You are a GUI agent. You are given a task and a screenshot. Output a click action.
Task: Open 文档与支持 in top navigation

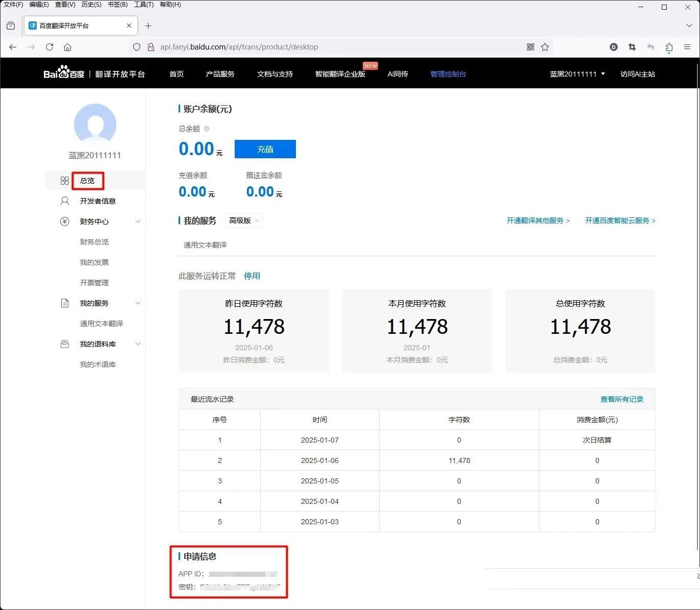coord(274,74)
